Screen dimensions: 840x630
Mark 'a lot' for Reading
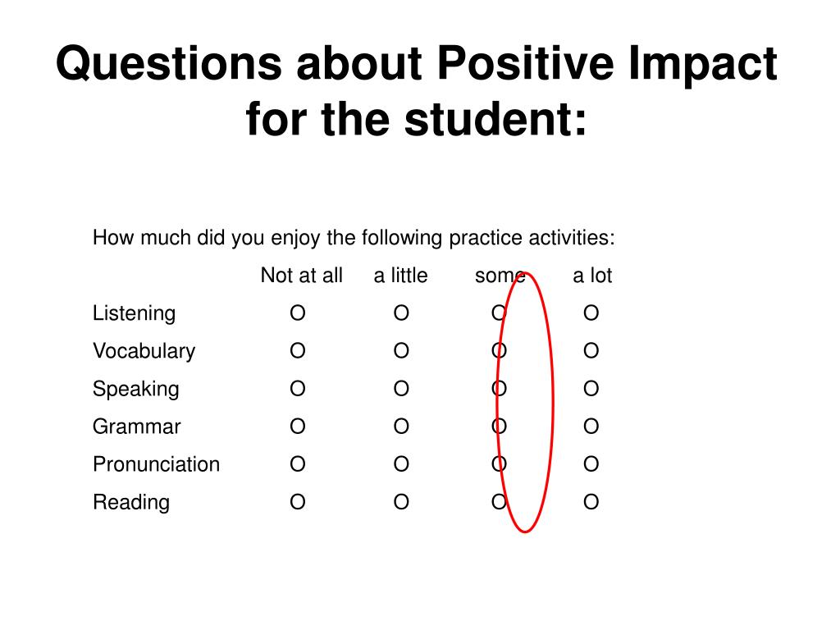(x=591, y=502)
